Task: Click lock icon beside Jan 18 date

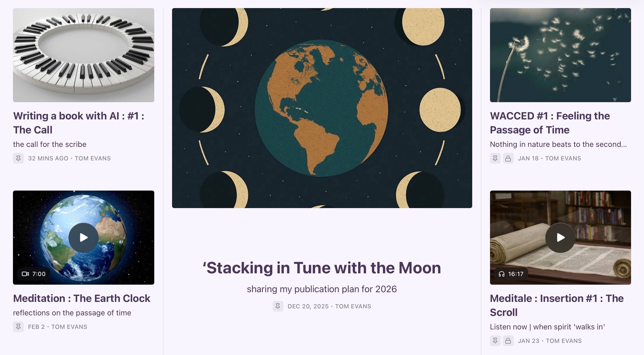Action: [508, 158]
